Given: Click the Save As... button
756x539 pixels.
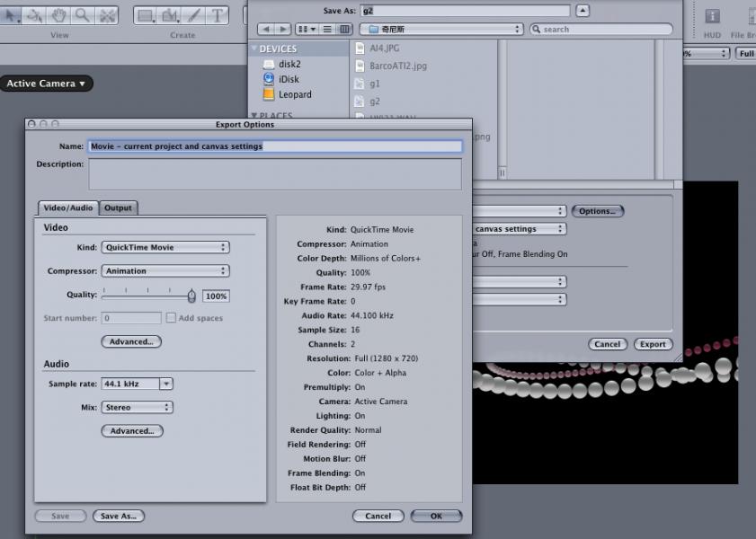Looking at the screenshot, I should 118,516.
